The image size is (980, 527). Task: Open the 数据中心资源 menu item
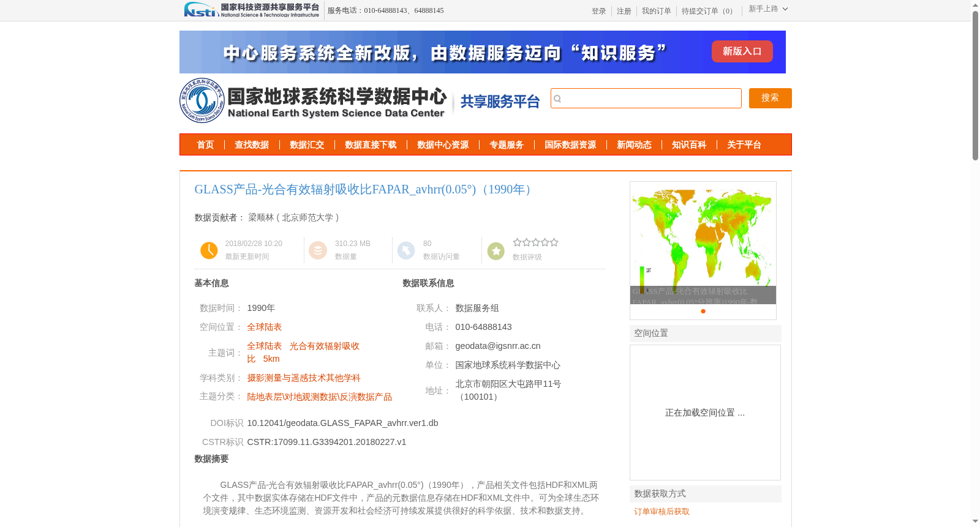[x=443, y=145]
